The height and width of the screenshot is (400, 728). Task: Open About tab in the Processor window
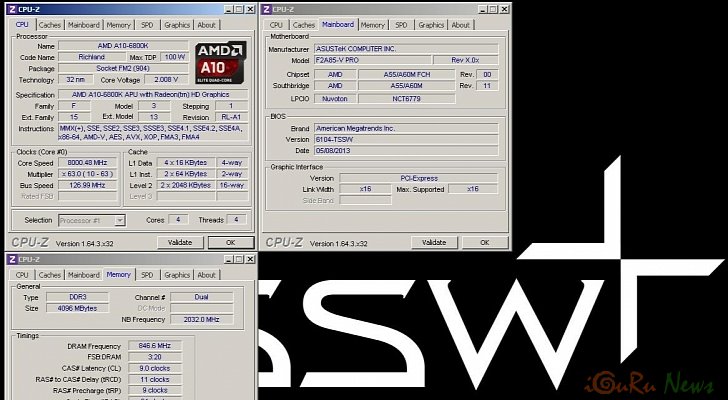point(206,25)
